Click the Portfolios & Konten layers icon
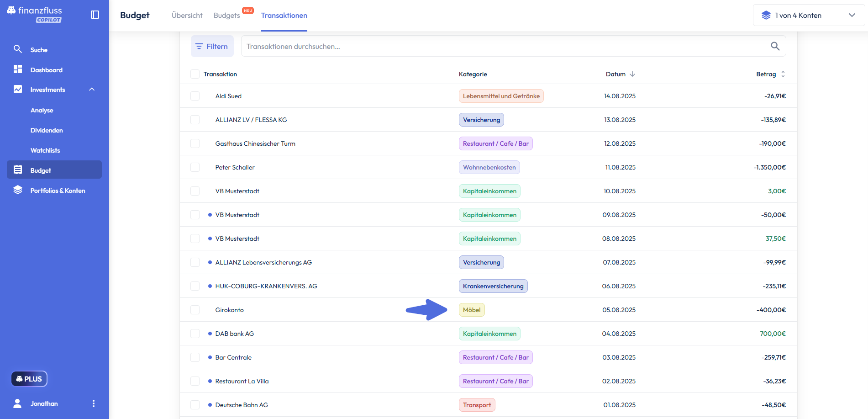This screenshot has width=868, height=419. (x=18, y=190)
